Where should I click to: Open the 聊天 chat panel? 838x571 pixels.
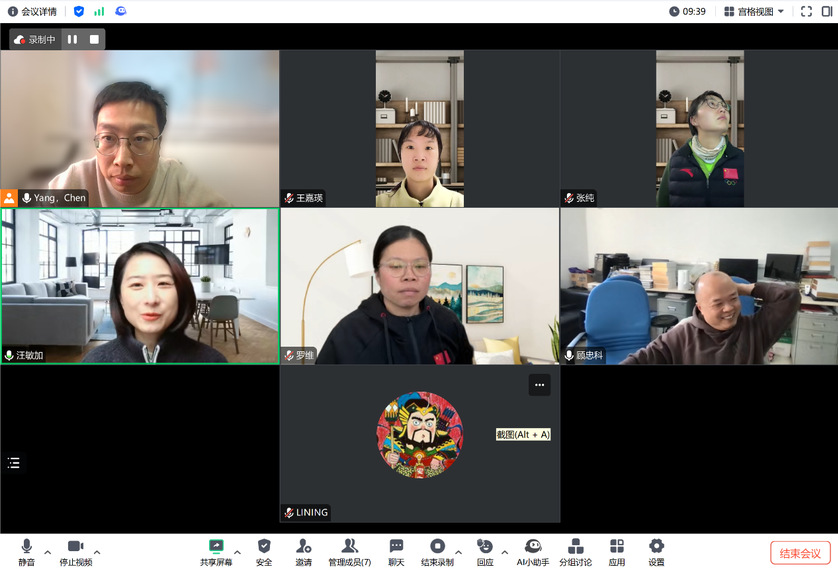pyautogui.click(x=396, y=551)
